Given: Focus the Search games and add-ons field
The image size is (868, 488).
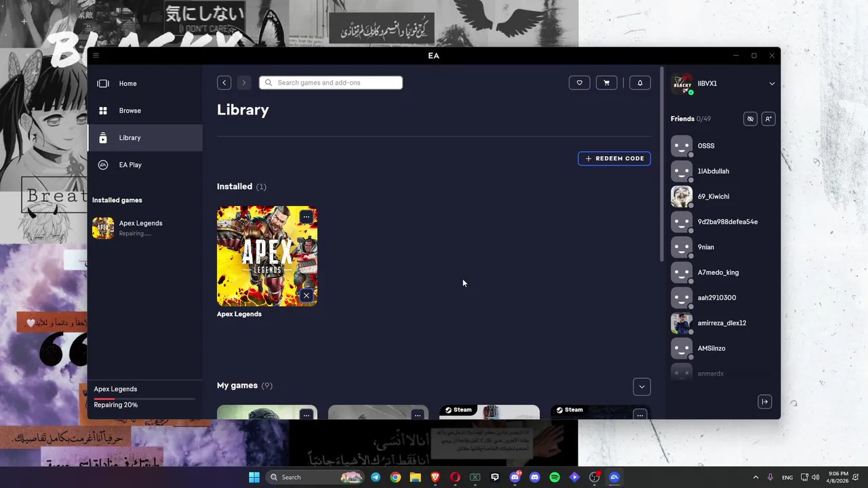Looking at the screenshot, I should pyautogui.click(x=331, y=83).
